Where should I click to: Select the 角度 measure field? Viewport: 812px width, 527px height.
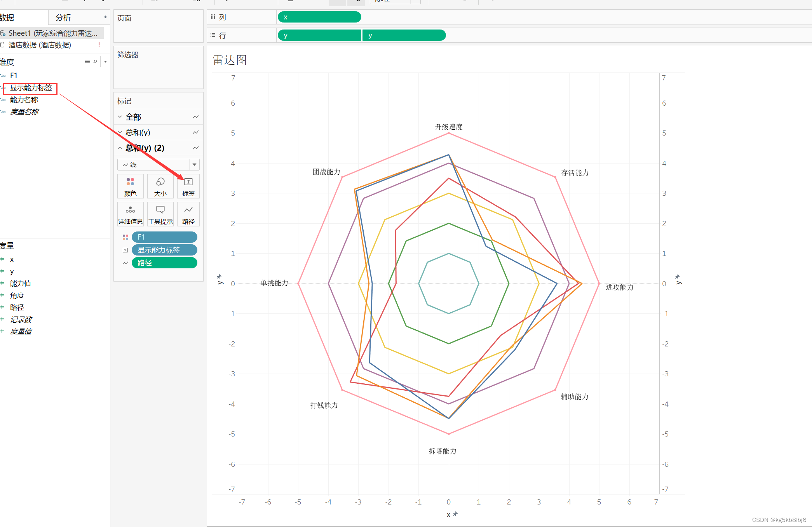tap(17, 295)
